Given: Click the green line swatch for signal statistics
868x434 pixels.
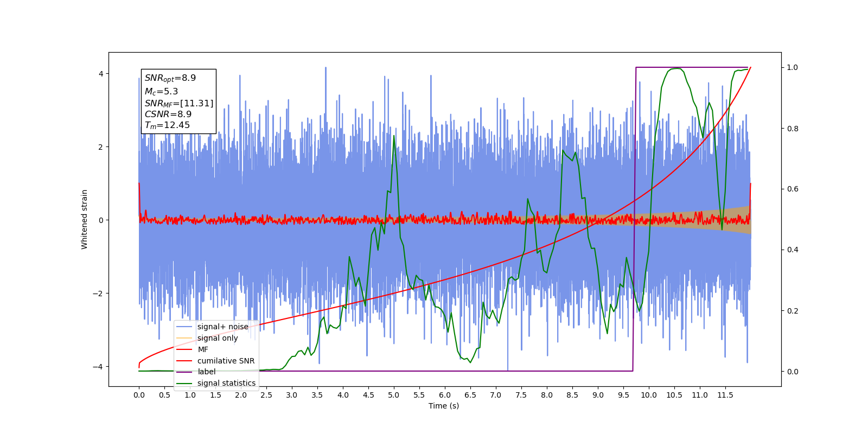Looking at the screenshot, I should 185,383.
